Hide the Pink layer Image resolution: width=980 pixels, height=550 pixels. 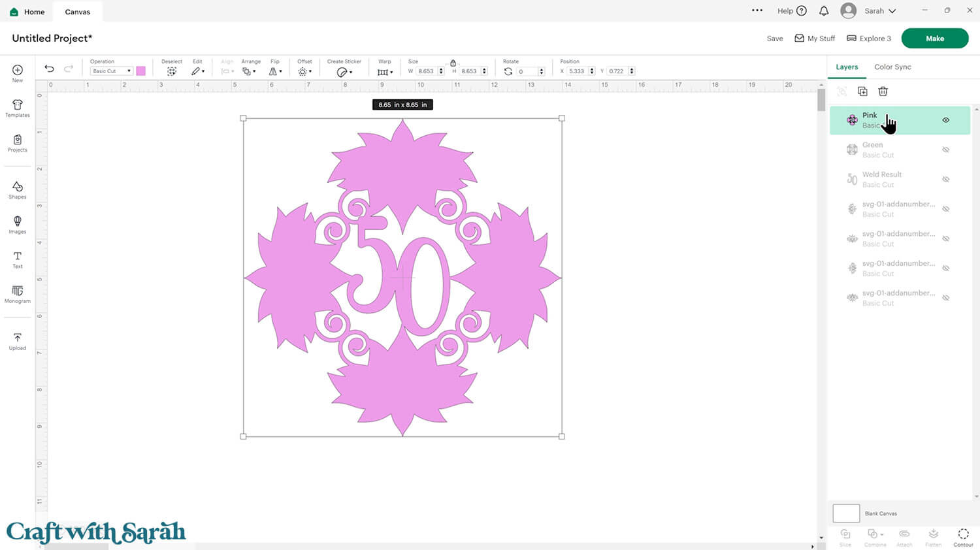click(945, 120)
